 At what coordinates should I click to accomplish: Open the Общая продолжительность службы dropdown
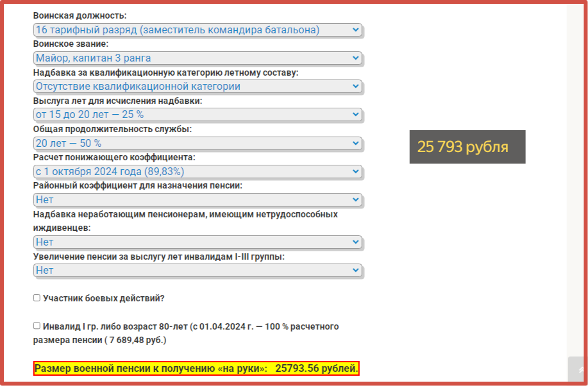197,143
